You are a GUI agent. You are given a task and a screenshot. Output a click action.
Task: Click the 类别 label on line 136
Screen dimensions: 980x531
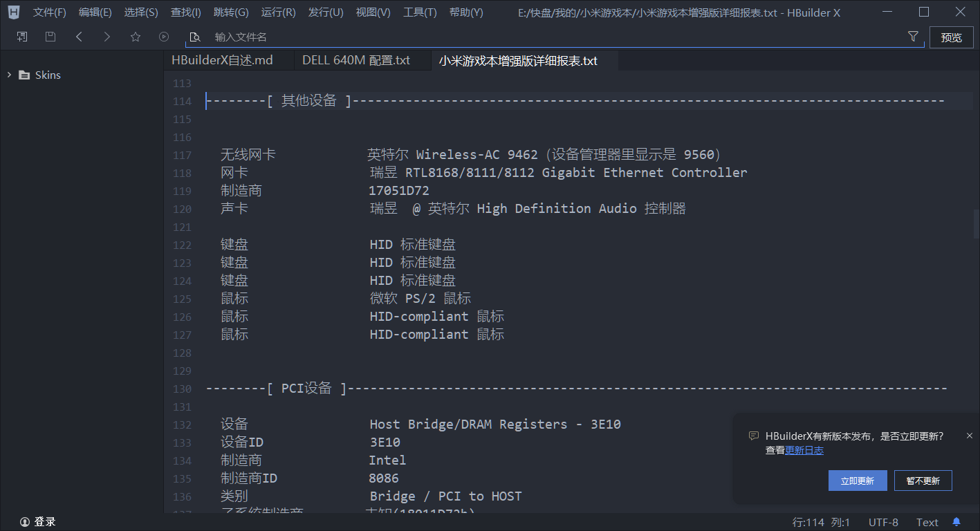click(x=234, y=496)
